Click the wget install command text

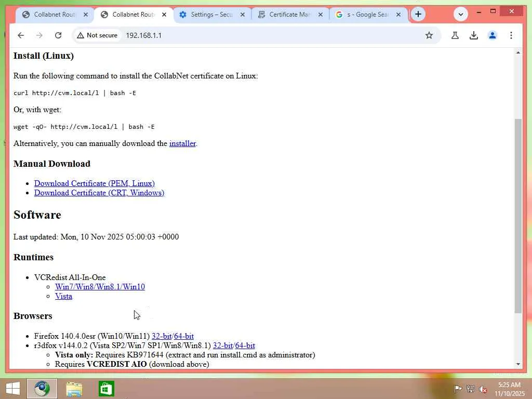click(84, 127)
